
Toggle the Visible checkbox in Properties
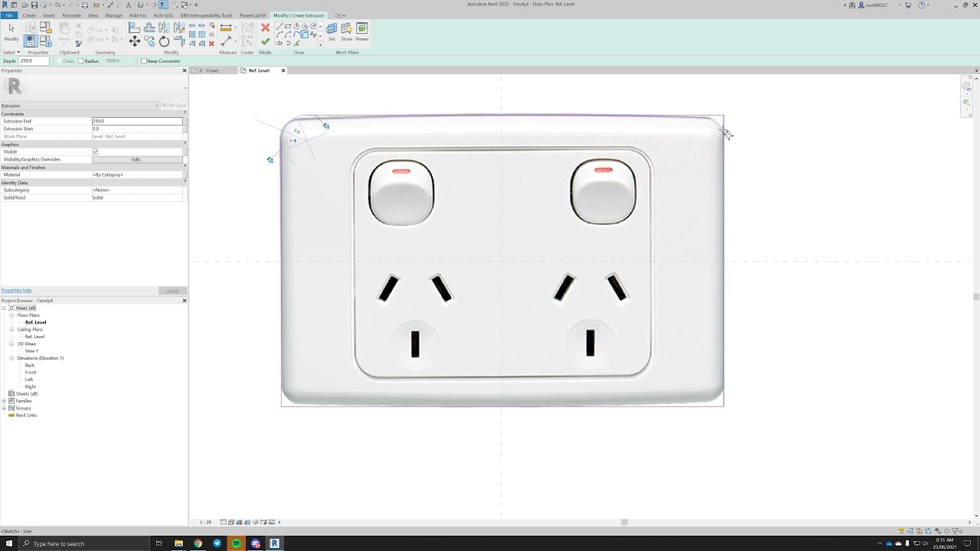pyautogui.click(x=95, y=152)
